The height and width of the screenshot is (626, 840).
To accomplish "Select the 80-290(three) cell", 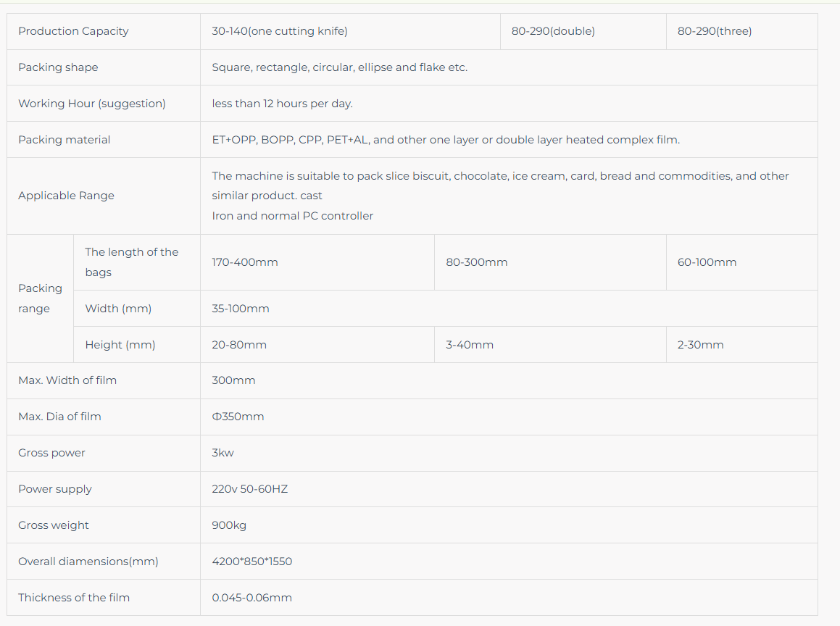I will point(715,31).
